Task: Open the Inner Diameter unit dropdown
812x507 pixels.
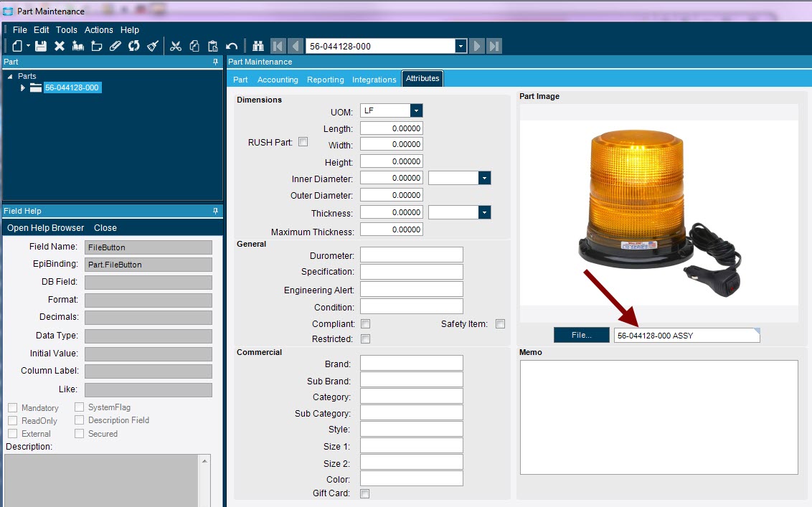Action: (x=484, y=178)
